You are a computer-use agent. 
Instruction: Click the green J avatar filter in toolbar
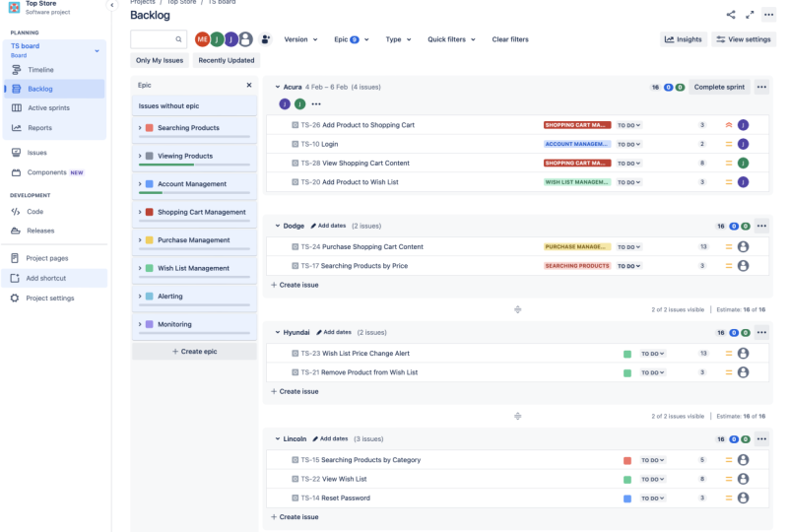(x=217, y=39)
